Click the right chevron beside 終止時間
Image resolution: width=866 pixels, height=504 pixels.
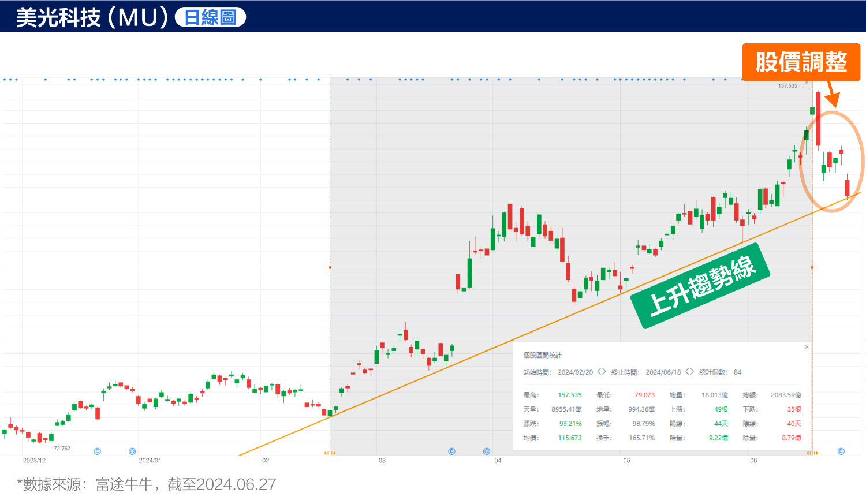click(692, 372)
